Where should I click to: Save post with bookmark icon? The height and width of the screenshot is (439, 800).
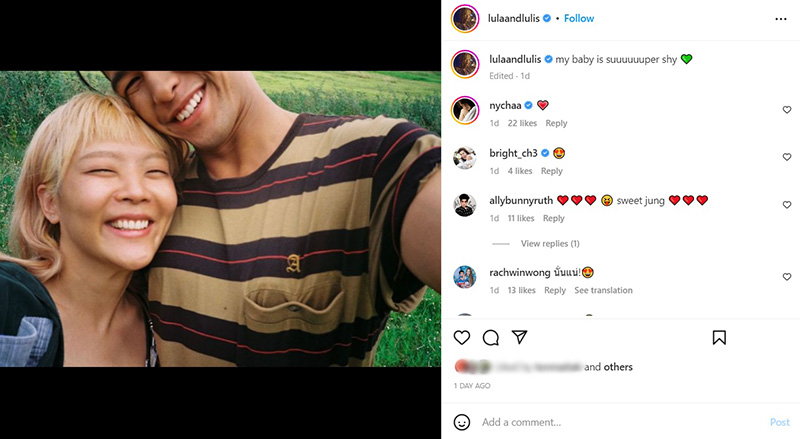[x=719, y=338]
